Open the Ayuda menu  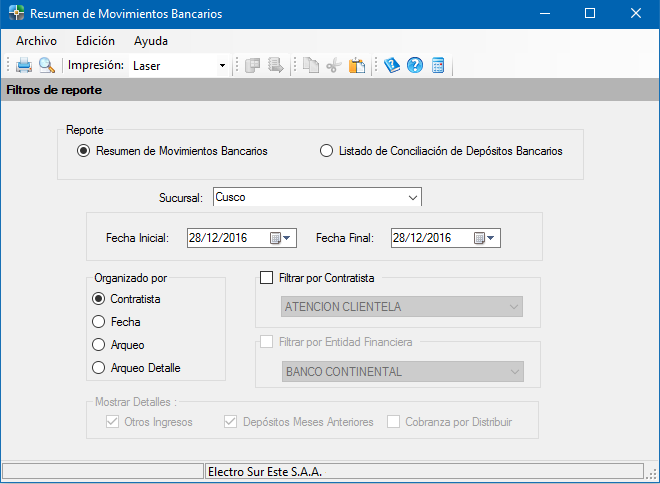[x=150, y=41]
